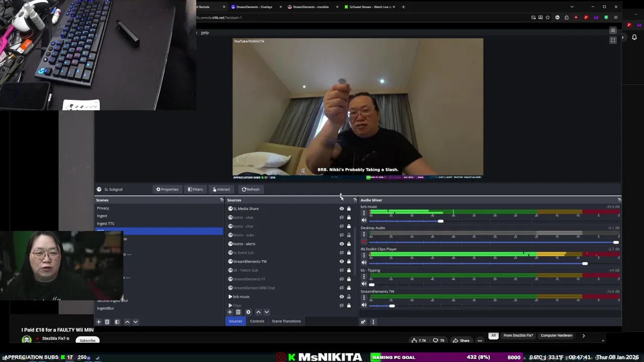Move selected source down
Image resolution: width=644 pixels, height=362 pixels.
click(x=267, y=312)
